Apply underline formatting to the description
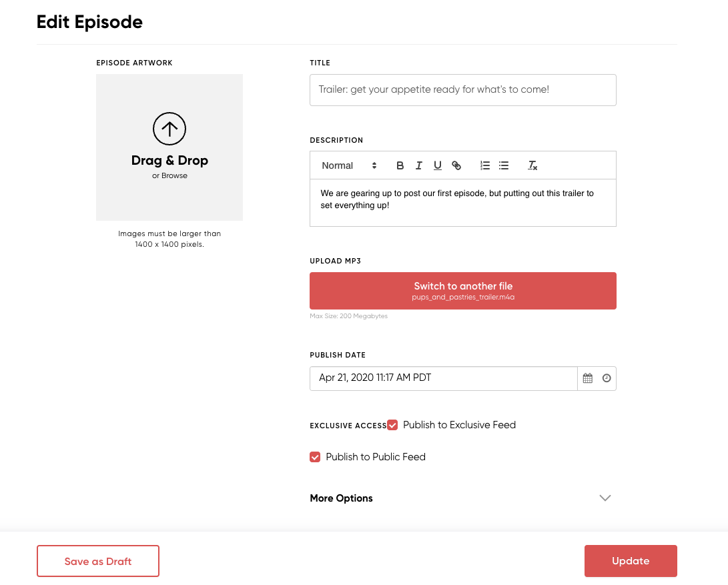The height and width of the screenshot is (585, 728). 437,165
